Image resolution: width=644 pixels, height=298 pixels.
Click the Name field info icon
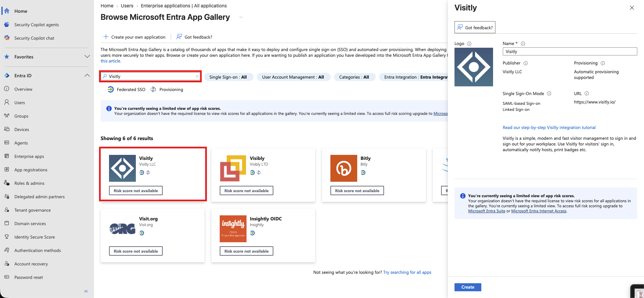click(523, 44)
